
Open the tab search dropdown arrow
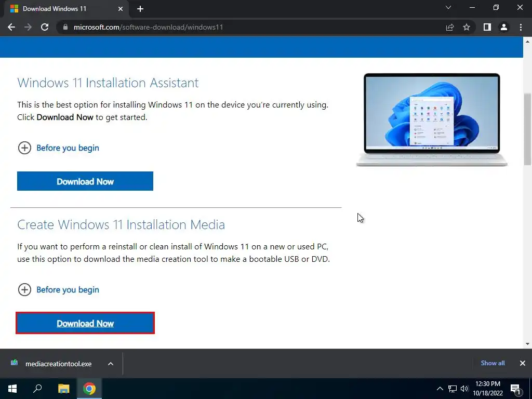448,7
